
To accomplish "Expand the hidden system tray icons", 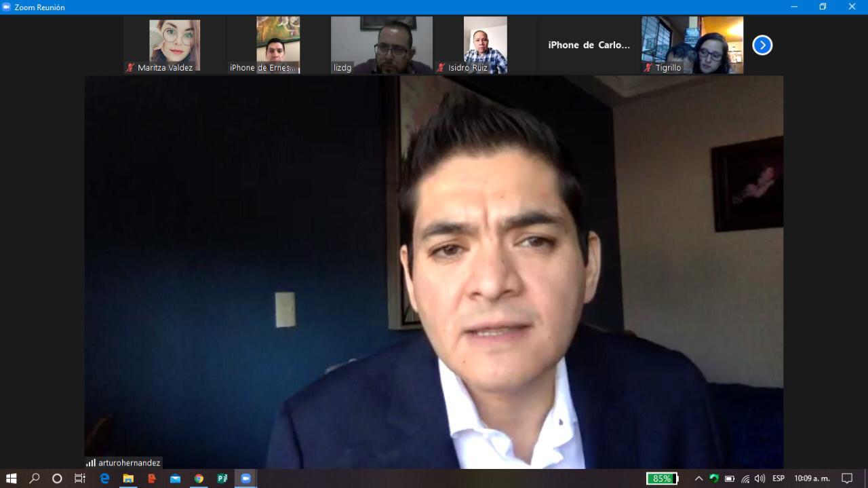I will pyautogui.click(x=698, y=478).
